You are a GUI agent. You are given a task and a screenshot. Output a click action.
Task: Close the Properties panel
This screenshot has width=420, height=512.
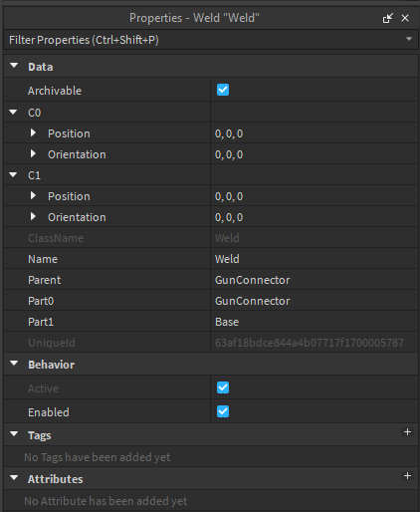tap(405, 18)
